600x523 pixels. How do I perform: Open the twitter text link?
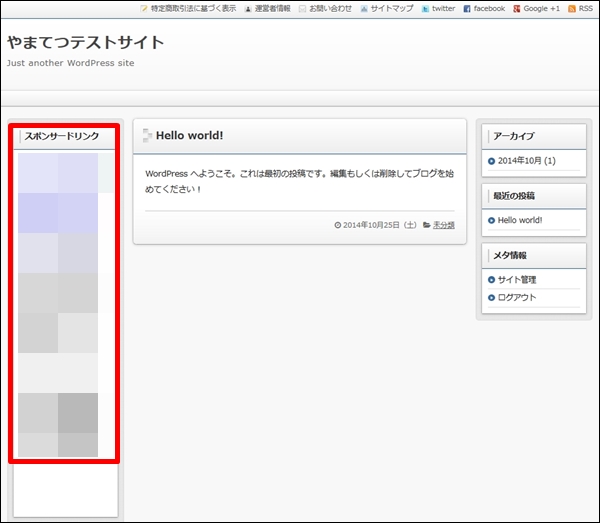click(x=443, y=8)
